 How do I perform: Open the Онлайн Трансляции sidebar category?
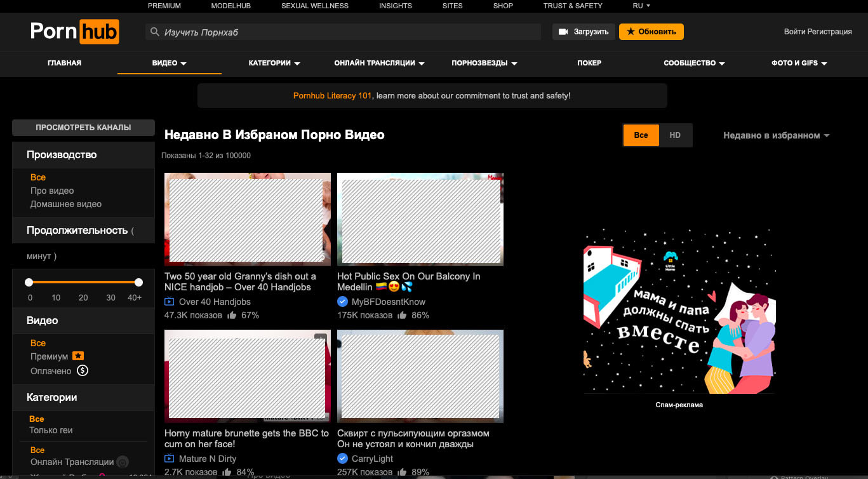72,462
